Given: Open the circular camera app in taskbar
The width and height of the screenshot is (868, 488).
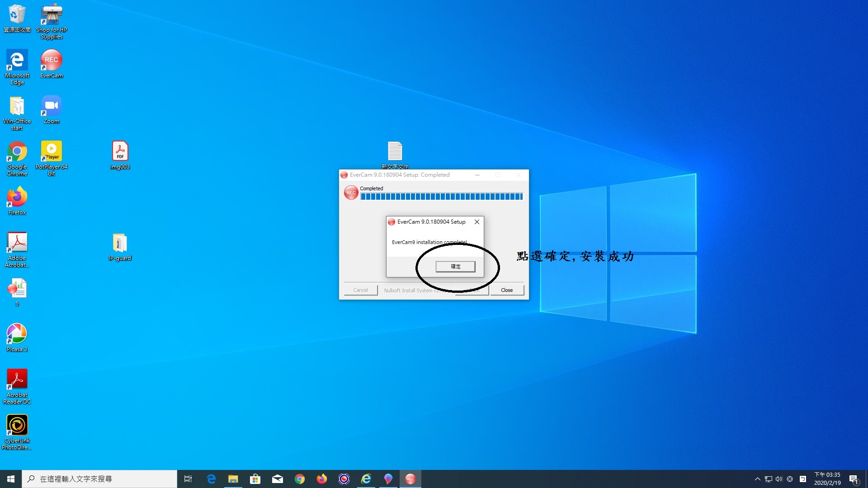Looking at the screenshot, I should point(344,479).
